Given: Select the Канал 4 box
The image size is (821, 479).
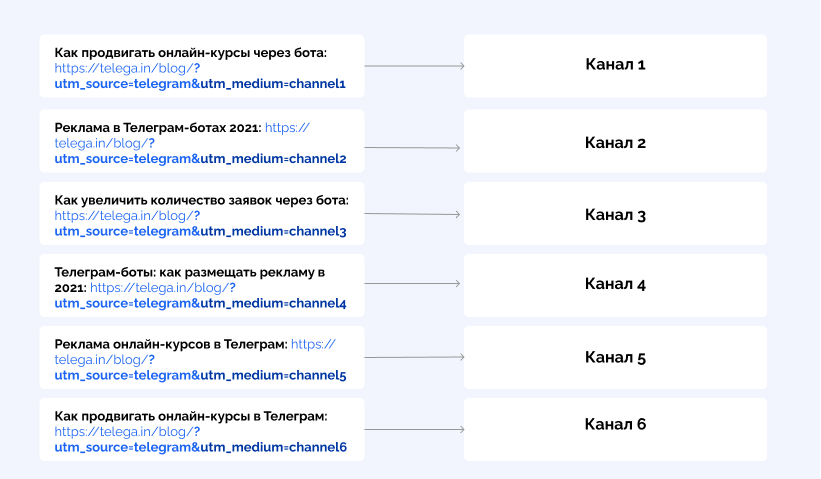Looking at the screenshot, I should 615,285.
